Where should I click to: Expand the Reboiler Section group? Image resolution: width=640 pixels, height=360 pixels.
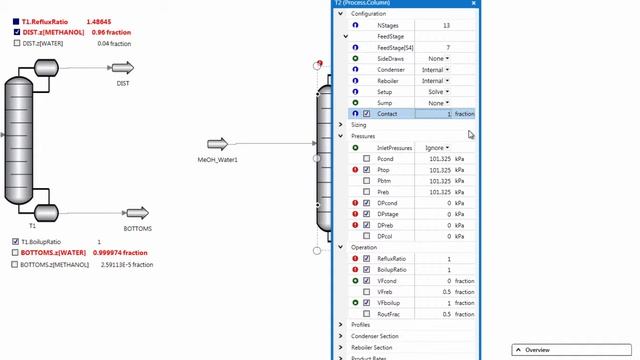click(340, 347)
